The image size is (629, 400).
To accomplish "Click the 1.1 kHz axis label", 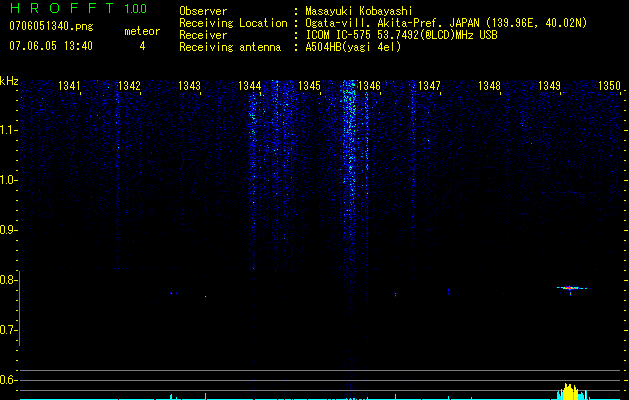I will pos(8,130).
